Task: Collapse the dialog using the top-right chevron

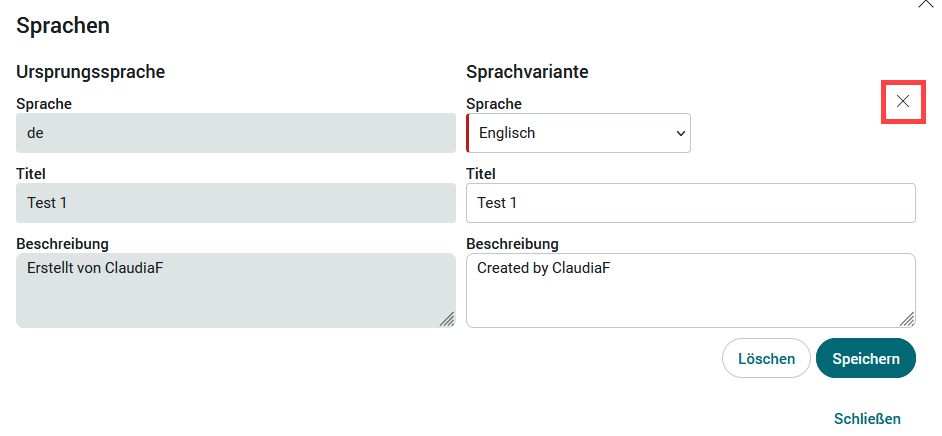Action: click(926, 4)
